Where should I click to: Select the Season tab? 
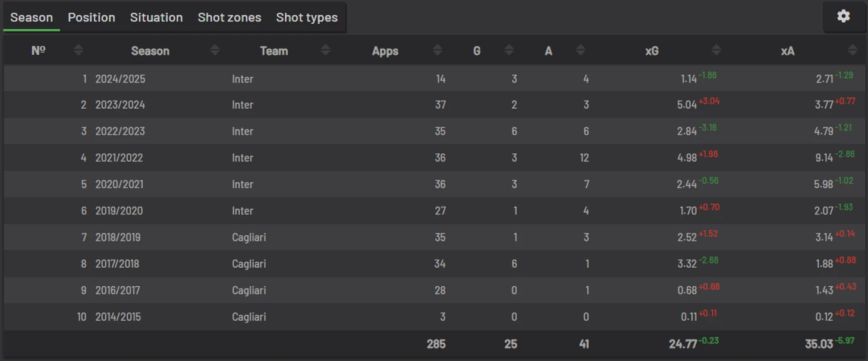32,17
